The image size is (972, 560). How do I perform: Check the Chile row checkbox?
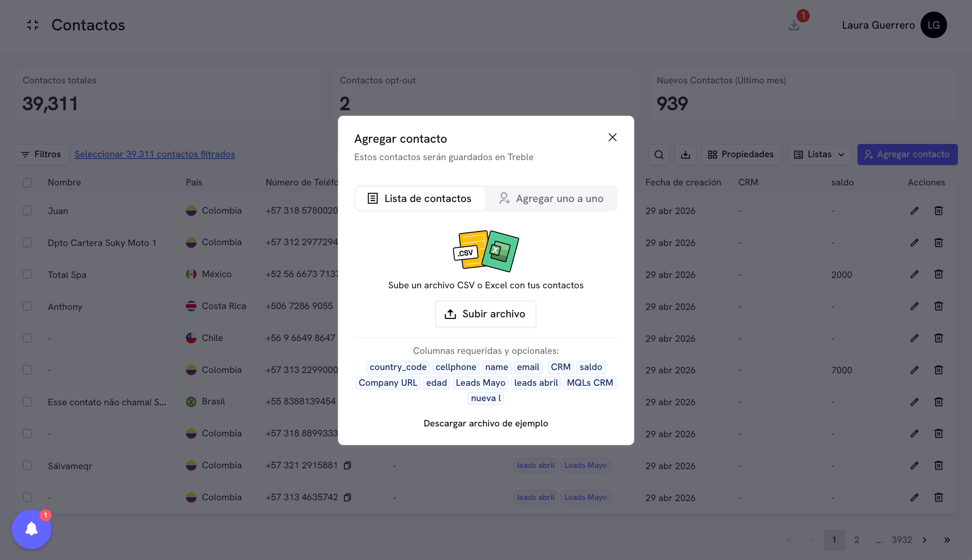point(27,338)
